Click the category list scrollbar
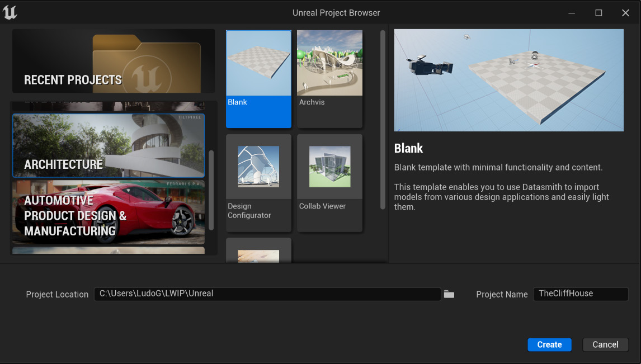The image size is (641, 364). tap(211, 190)
